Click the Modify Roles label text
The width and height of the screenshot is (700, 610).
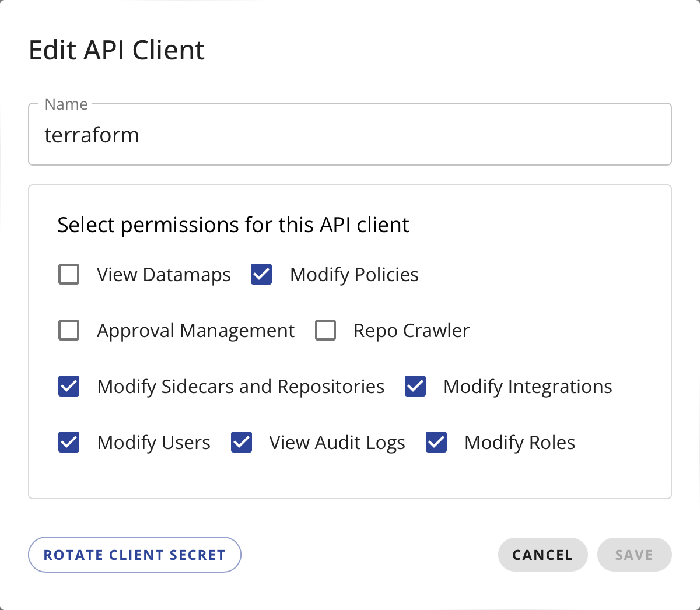pos(519,443)
